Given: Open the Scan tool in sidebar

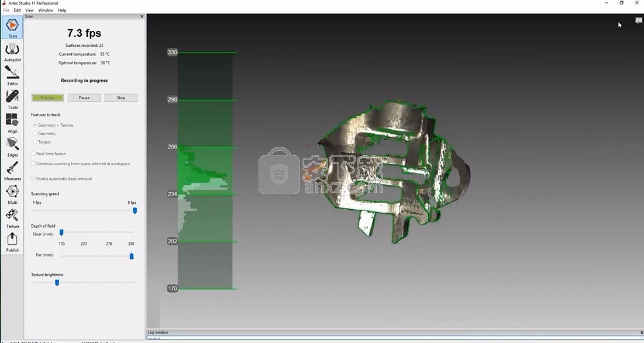Looking at the screenshot, I should point(12,27).
